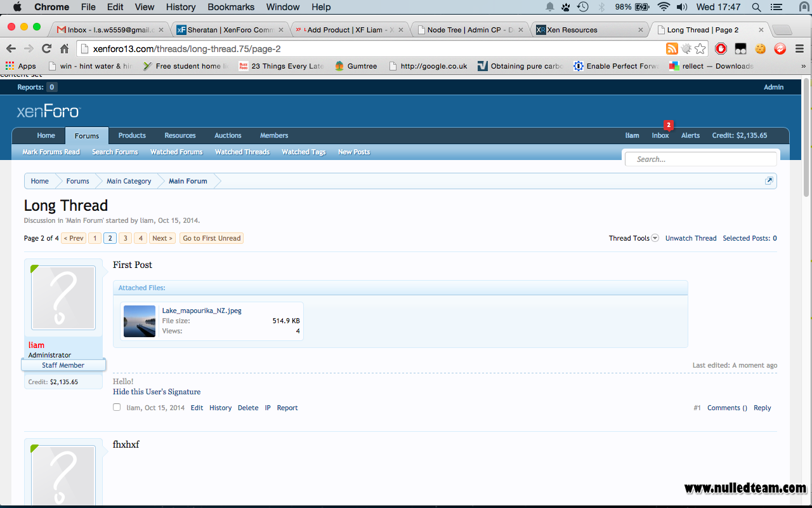Open the Lake_mapourika_NZ.jpeg thumbnail
The image size is (812, 508).
(x=140, y=321)
